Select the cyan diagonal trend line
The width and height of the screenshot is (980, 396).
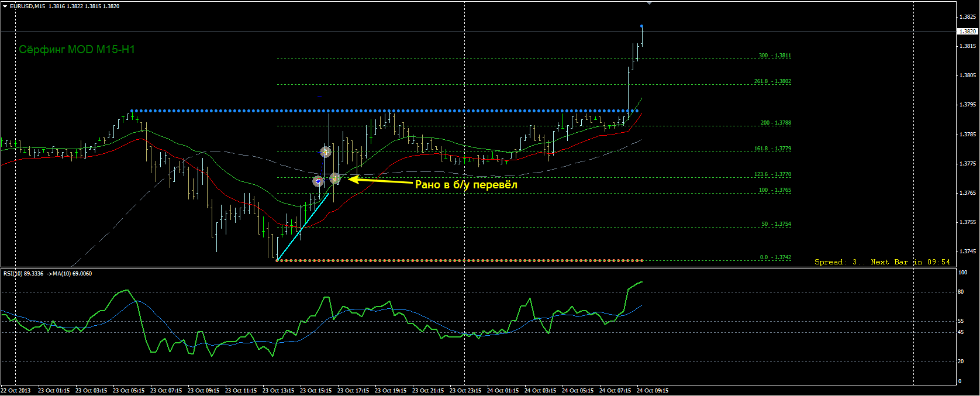302,228
